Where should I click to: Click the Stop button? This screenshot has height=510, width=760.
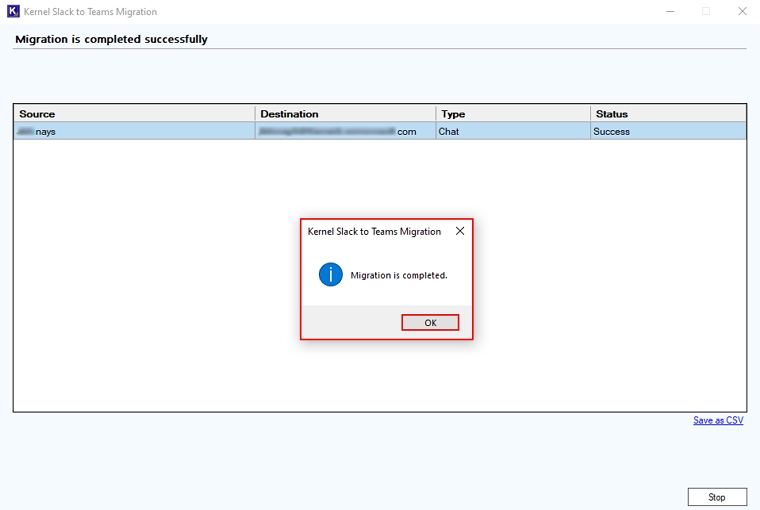click(x=717, y=497)
